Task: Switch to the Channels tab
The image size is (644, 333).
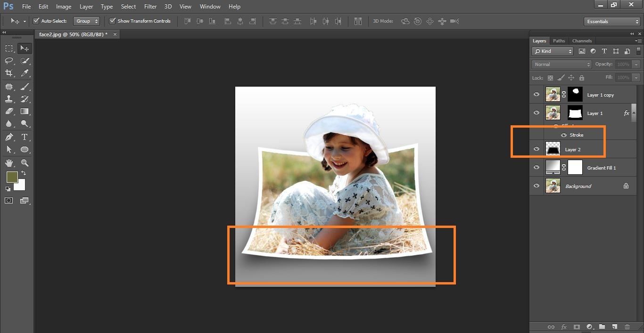Action: [582, 41]
